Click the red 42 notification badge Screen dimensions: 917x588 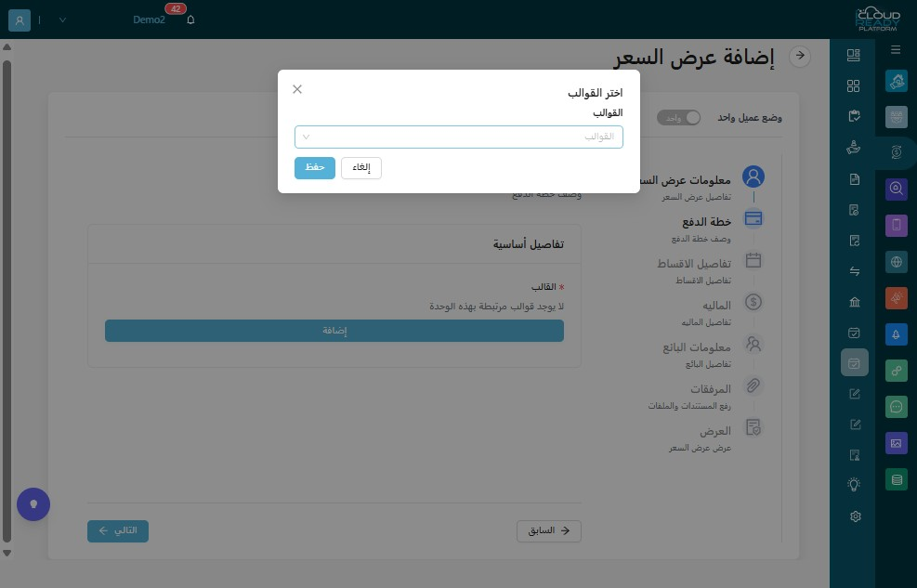click(176, 8)
